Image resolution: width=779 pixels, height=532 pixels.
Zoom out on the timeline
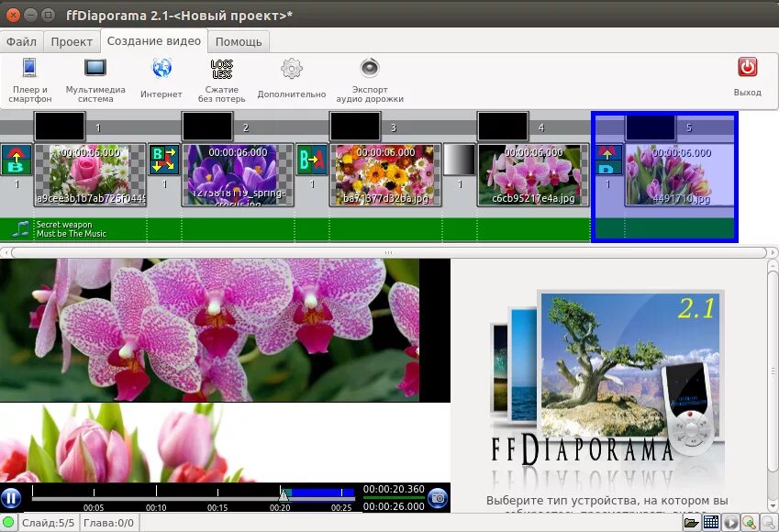coord(768,523)
